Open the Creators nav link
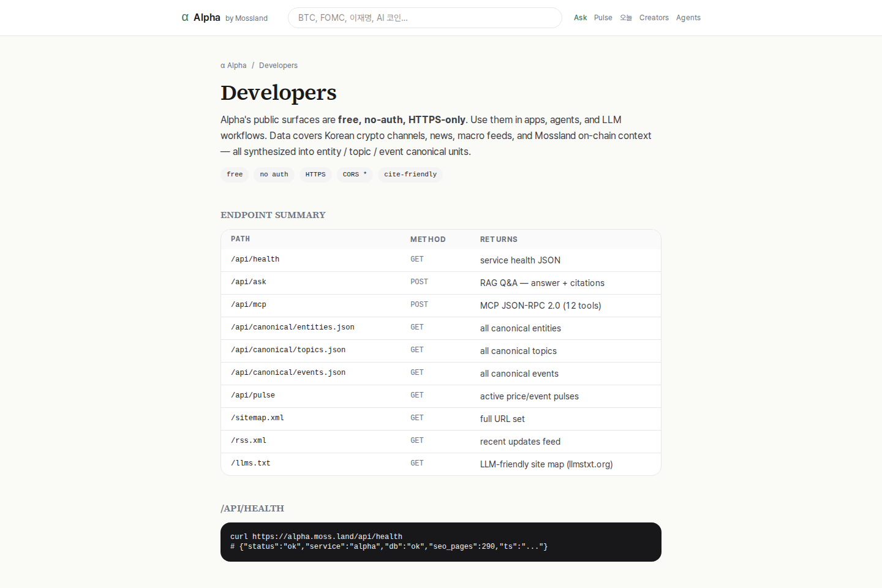Screen dimensions: 882x588 [x=654, y=18]
